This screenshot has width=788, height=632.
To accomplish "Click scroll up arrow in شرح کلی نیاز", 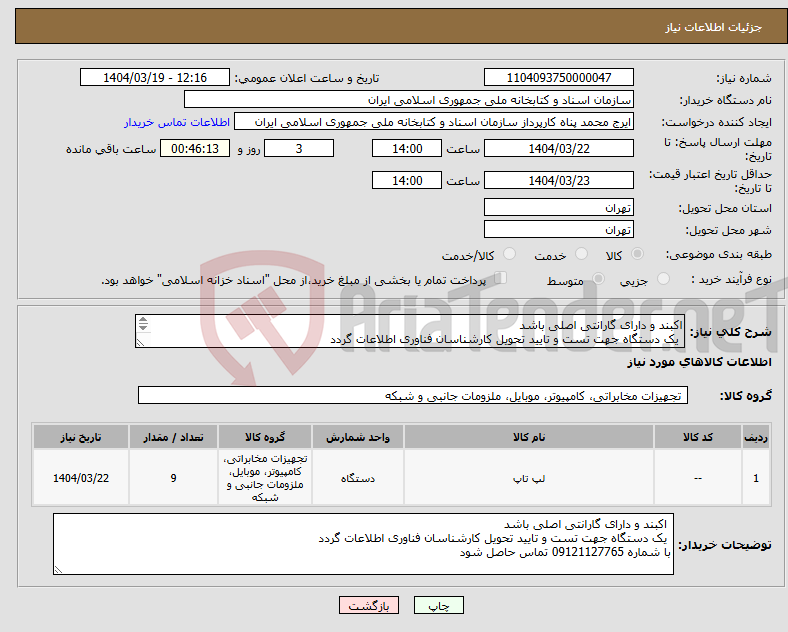I will (x=143, y=320).
